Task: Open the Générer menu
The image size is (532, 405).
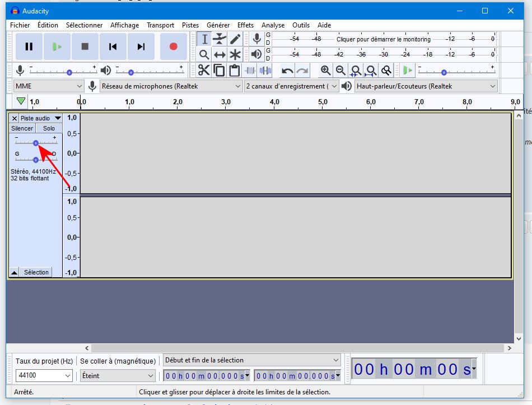Action: [218, 25]
